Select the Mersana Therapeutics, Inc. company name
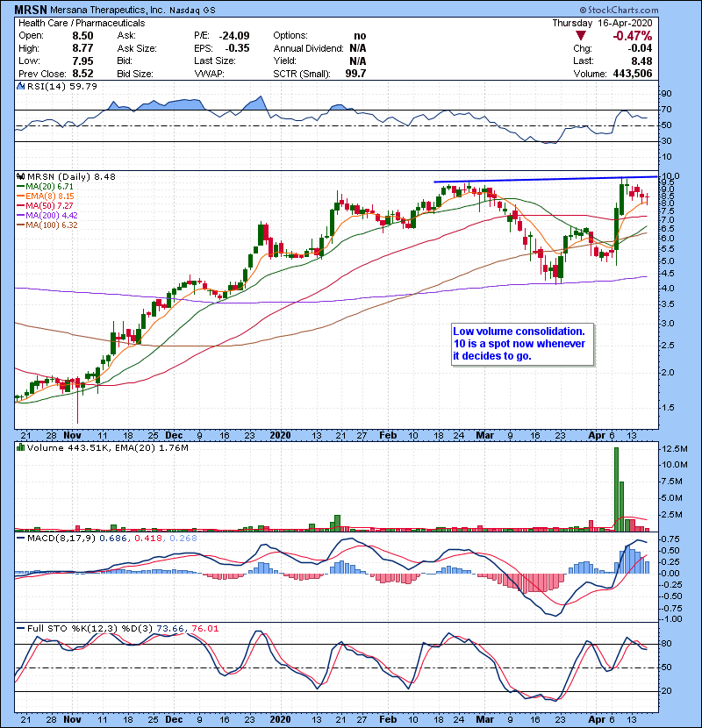This screenshot has height=728, width=702. click(x=107, y=10)
